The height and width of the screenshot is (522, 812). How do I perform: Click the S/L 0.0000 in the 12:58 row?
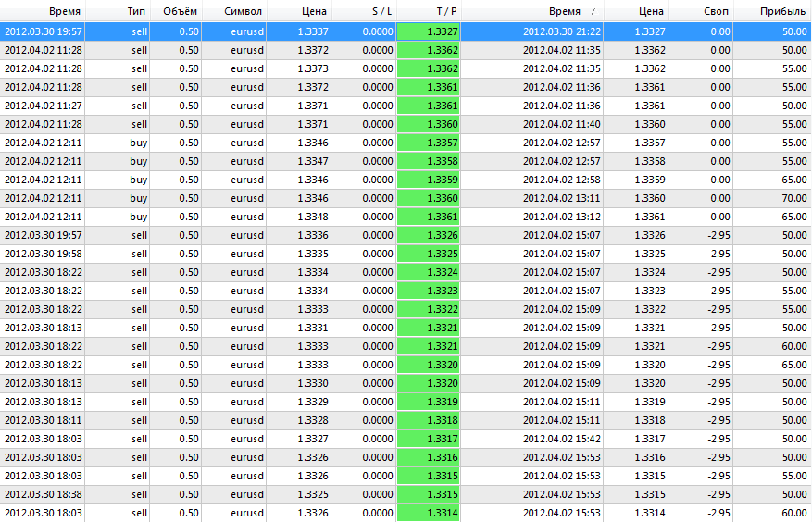[378, 180]
